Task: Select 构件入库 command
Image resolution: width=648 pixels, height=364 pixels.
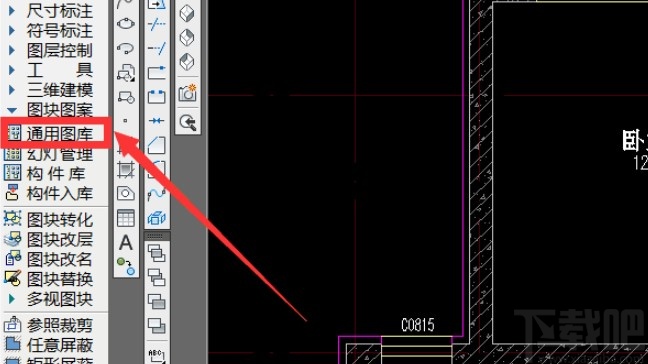Action: [x=48, y=193]
